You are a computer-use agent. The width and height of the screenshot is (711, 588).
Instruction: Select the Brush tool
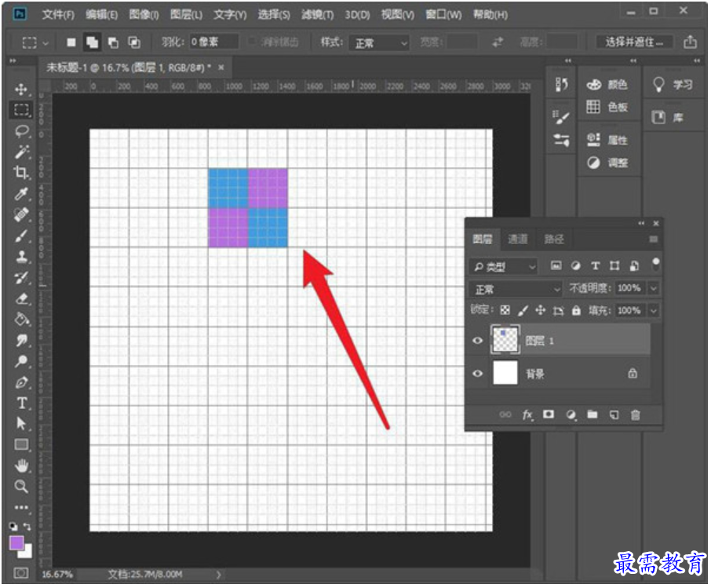pos(21,236)
